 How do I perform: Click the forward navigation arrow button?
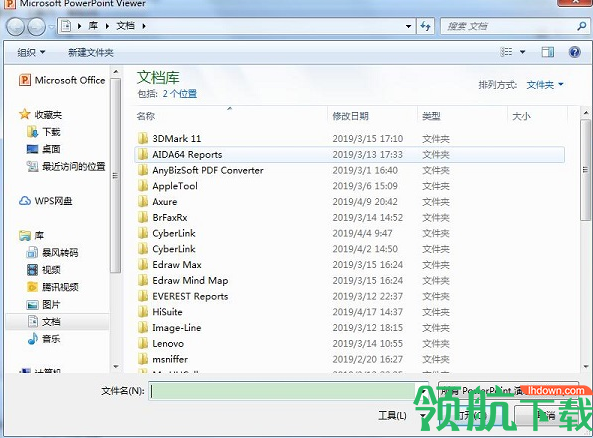37,27
